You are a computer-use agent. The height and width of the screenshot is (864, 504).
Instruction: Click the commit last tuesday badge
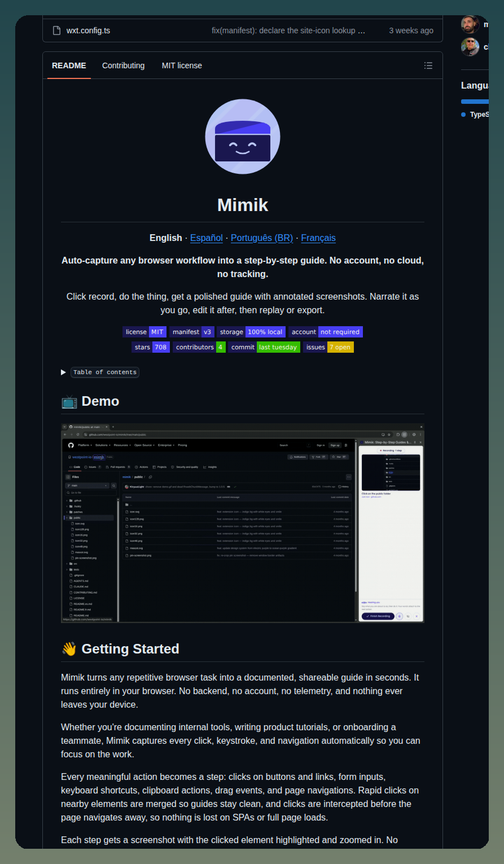264,347
